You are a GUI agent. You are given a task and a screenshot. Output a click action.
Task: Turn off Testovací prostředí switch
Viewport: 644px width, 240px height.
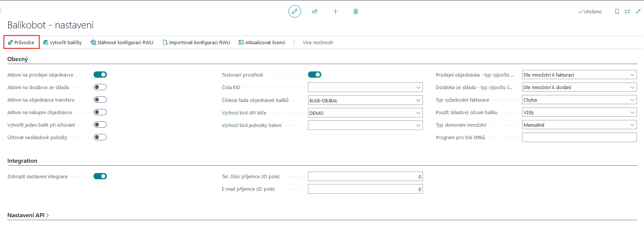[x=314, y=75]
